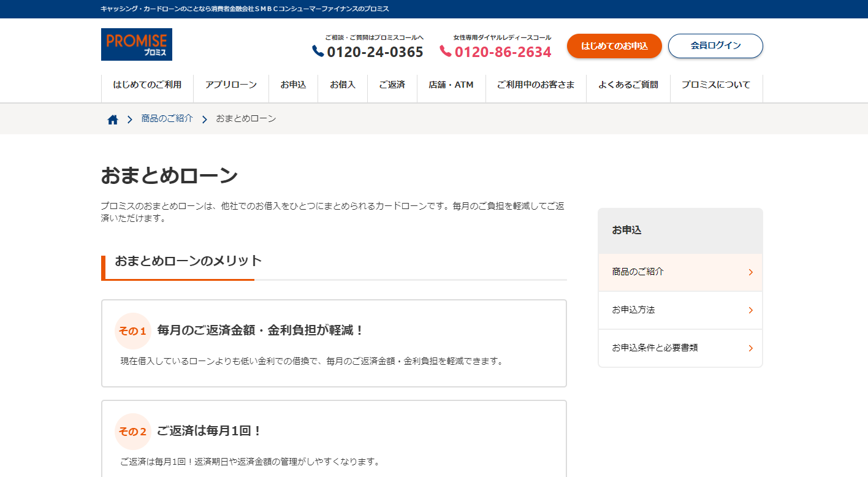Click the pink phone icon beside 0120-86-2634
Viewport: 868px width, 477px height.
(446, 52)
